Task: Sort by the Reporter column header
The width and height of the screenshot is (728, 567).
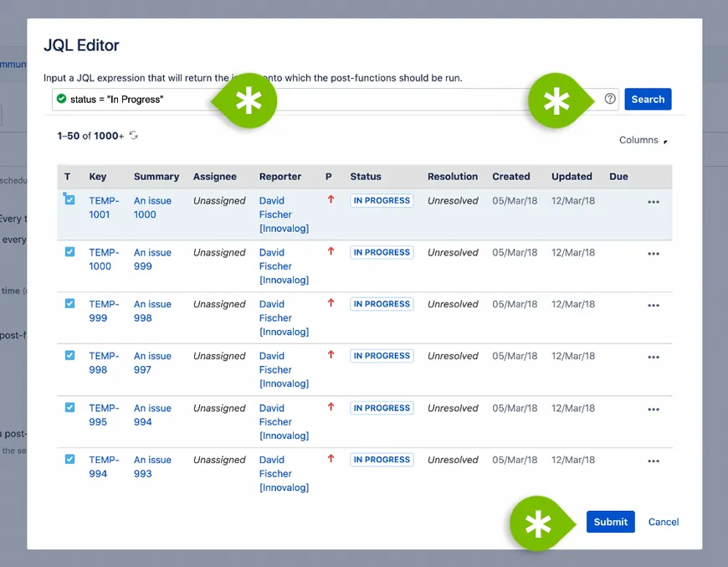Action: click(280, 176)
